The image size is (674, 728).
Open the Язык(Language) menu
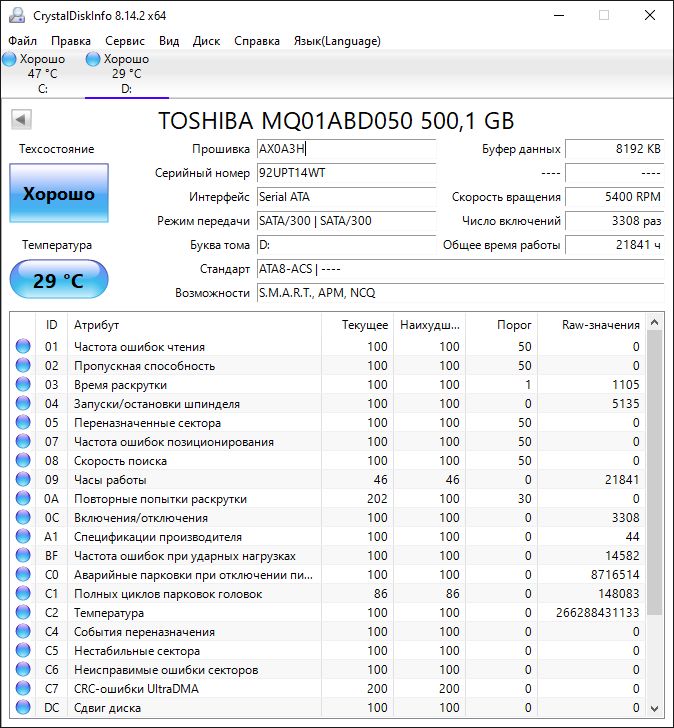tap(336, 41)
